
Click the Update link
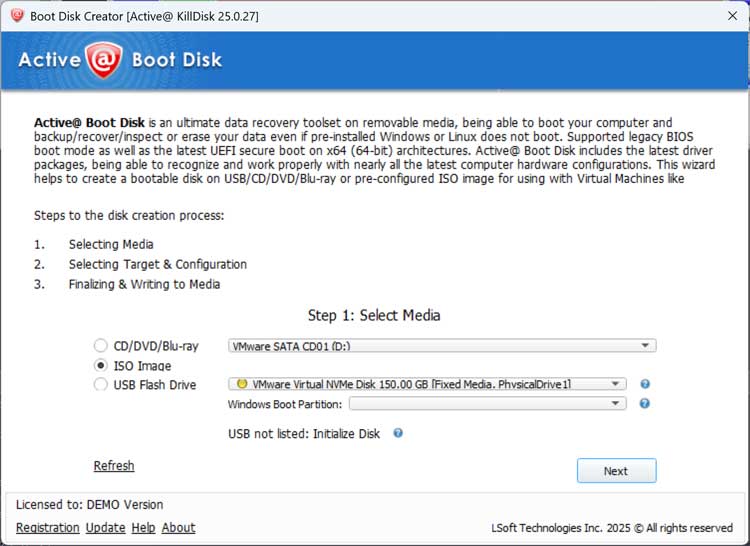click(105, 528)
